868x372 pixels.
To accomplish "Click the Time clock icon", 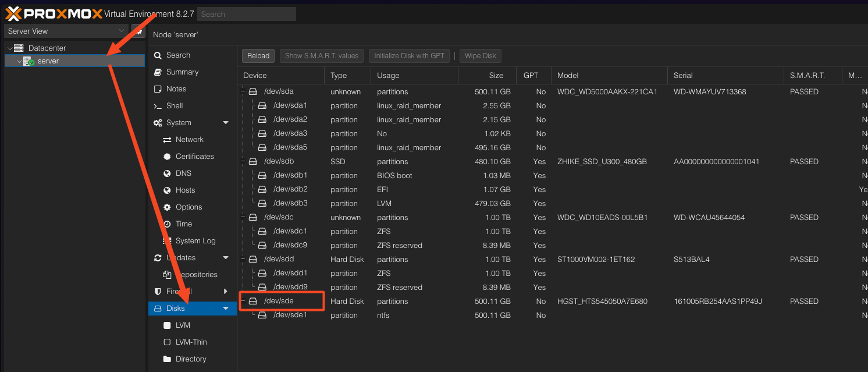I will (x=167, y=224).
